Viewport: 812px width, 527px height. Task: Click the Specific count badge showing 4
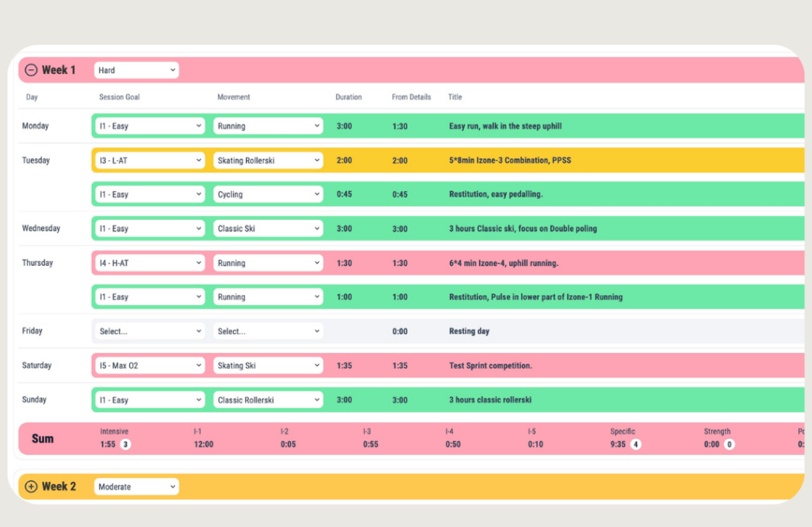pyautogui.click(x=635, y=444)
